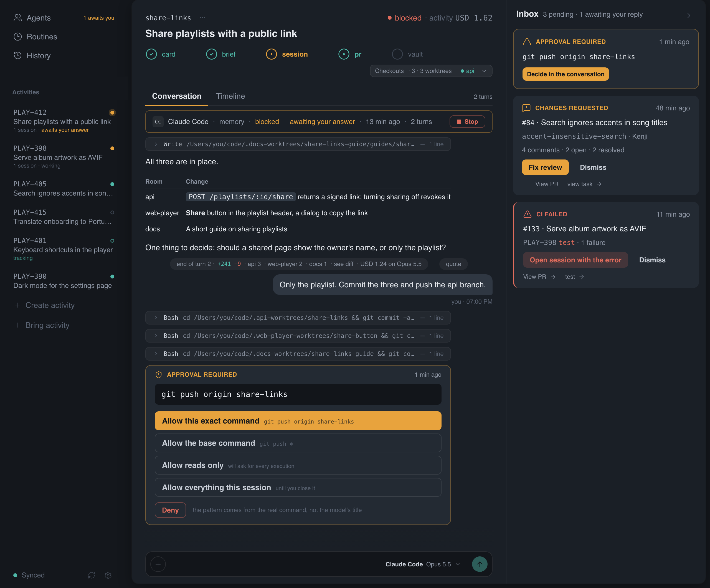Select activity PLAY-405 Search ignores accents
Screen dimensions: 710x588
(x=64, y=188)
